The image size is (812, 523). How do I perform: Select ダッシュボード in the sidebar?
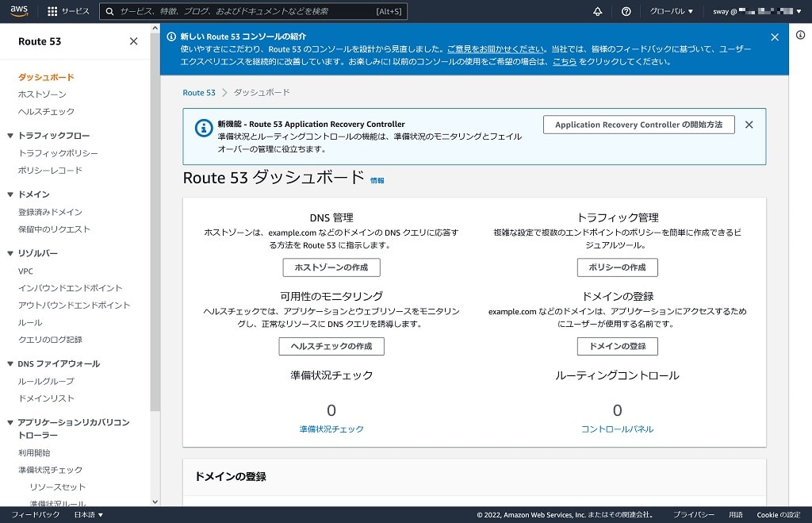coord(46,77)
